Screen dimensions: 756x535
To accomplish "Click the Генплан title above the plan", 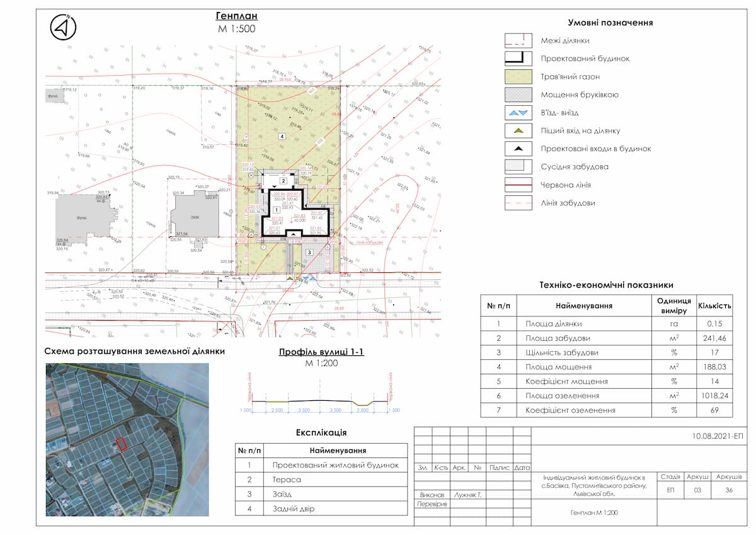I will coord(236,16).
